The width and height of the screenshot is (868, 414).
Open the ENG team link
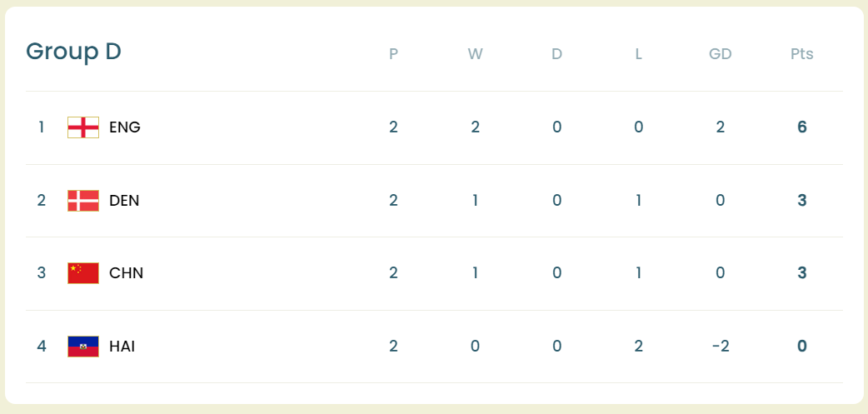point(125,127)
